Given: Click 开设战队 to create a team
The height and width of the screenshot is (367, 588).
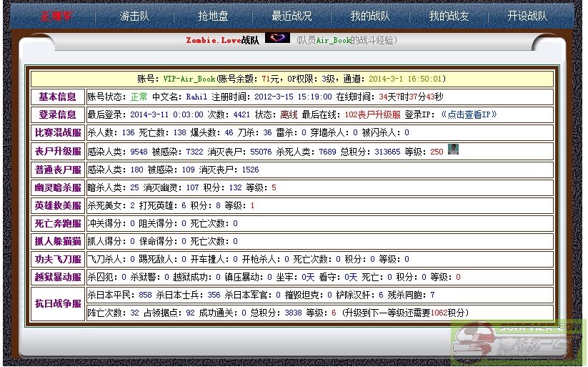Looking at the screenshot, I should click(527, 16).
